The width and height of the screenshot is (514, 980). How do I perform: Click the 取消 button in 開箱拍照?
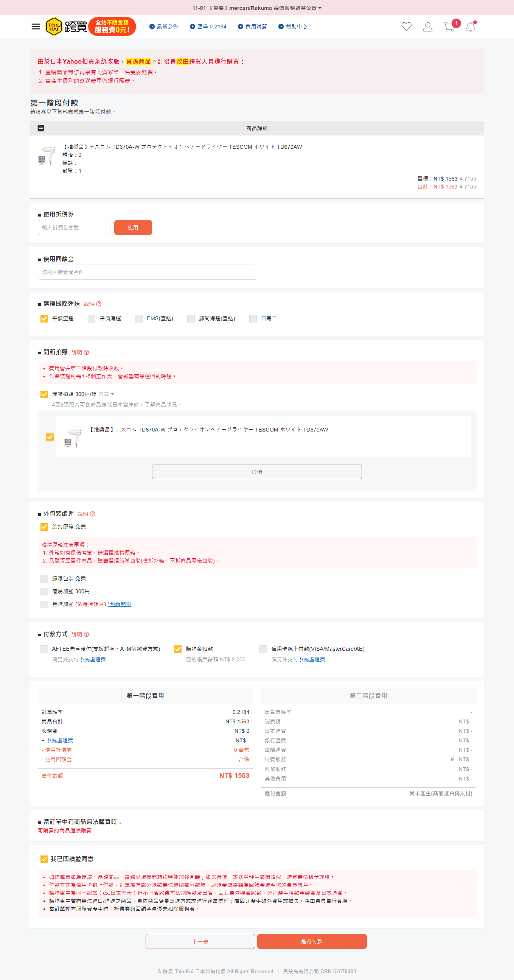point(257,472)
